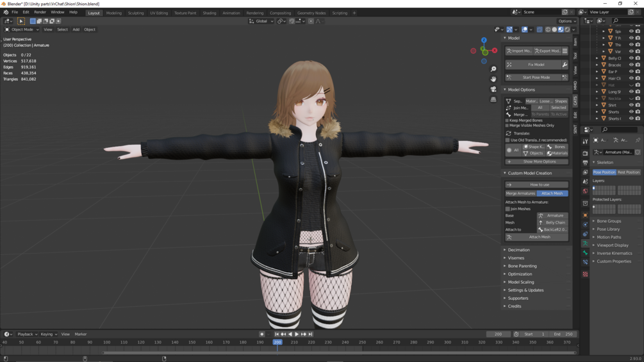Open the Armature Object Data properties tab

click(x=585, y=243)
